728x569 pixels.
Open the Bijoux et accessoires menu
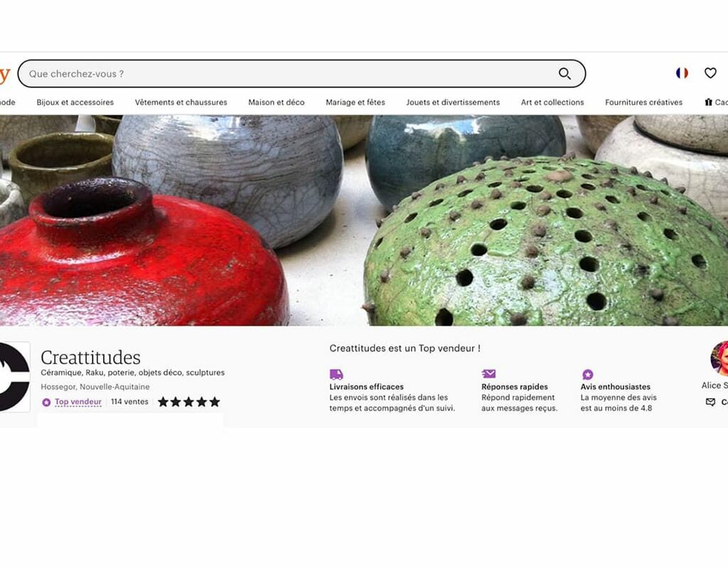[x=75, y=102]
